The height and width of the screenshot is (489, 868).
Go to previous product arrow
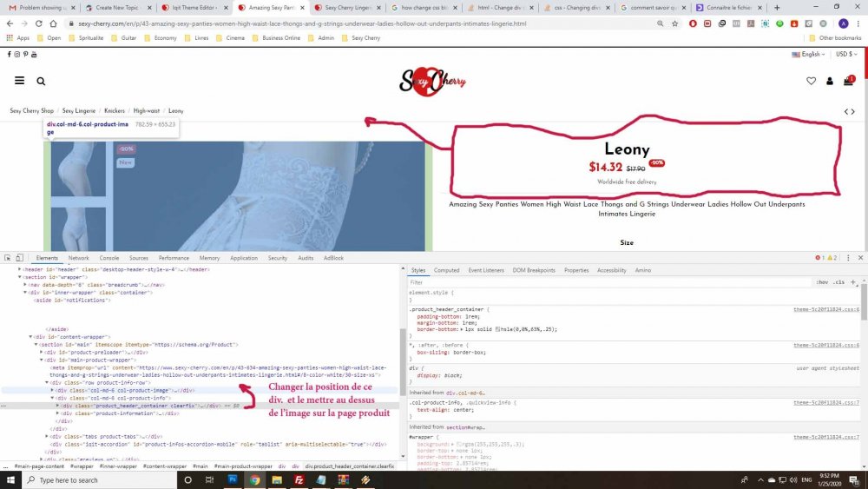[846, 112]
